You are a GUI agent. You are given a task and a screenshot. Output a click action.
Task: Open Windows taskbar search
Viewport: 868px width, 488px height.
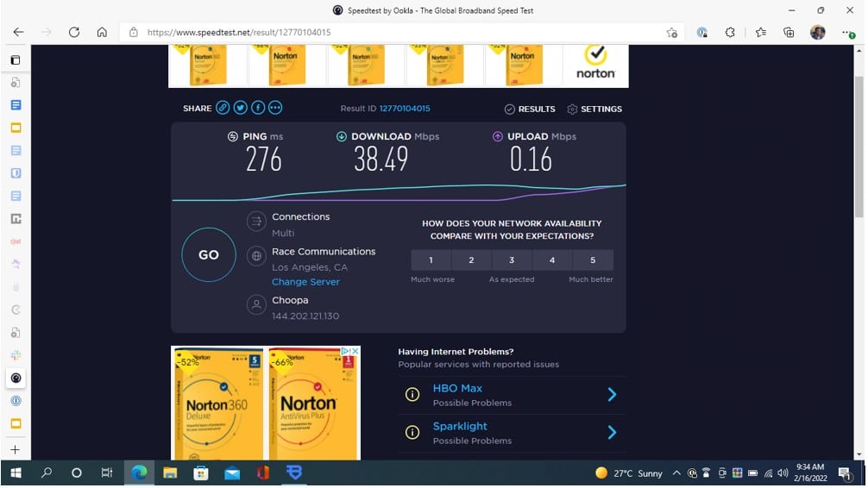point(47,473)
